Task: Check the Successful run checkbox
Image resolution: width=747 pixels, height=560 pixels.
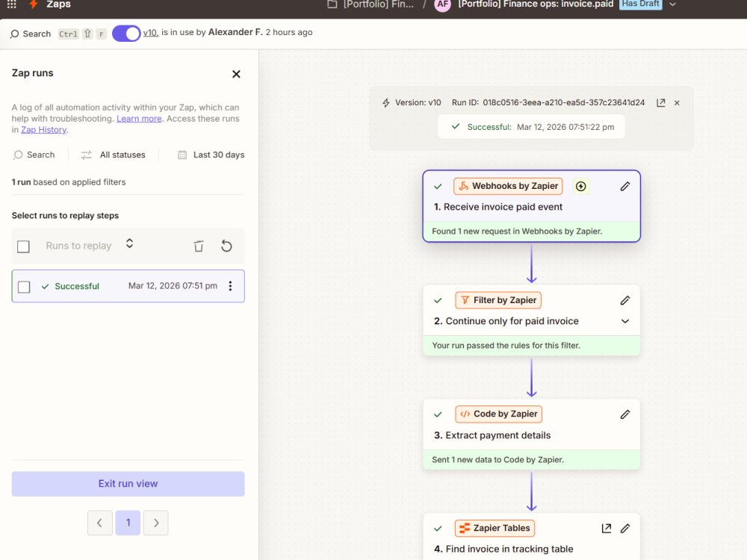Action: (24, 287)
